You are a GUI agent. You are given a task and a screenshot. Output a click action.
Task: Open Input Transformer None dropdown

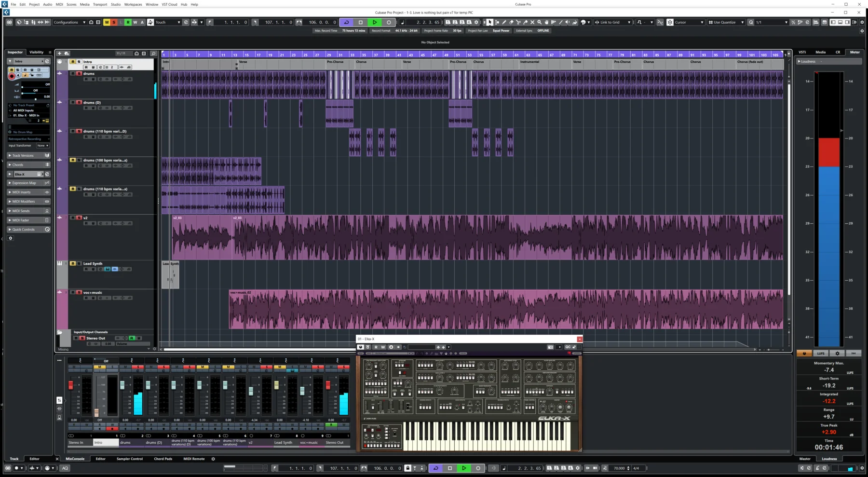click(43, 145)
